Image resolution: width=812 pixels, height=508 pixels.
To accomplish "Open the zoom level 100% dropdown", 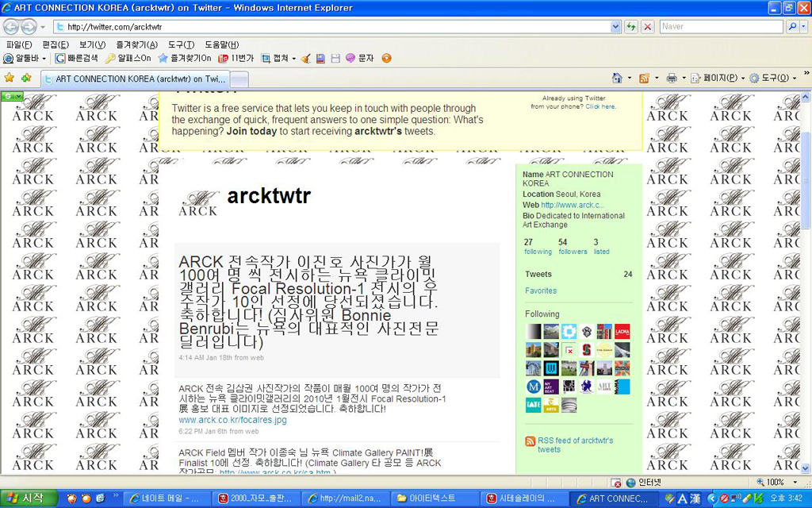I will 774,482.
